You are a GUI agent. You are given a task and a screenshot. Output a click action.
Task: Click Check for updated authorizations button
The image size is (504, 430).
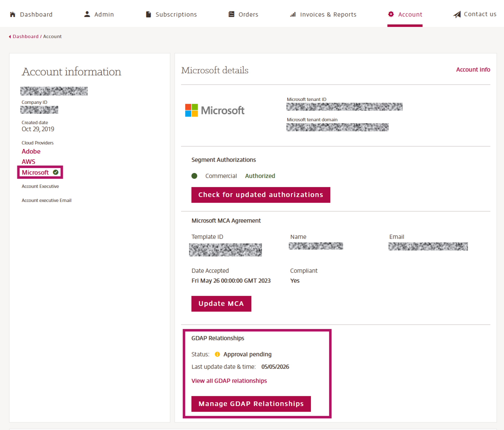click(x=261, y=195)
